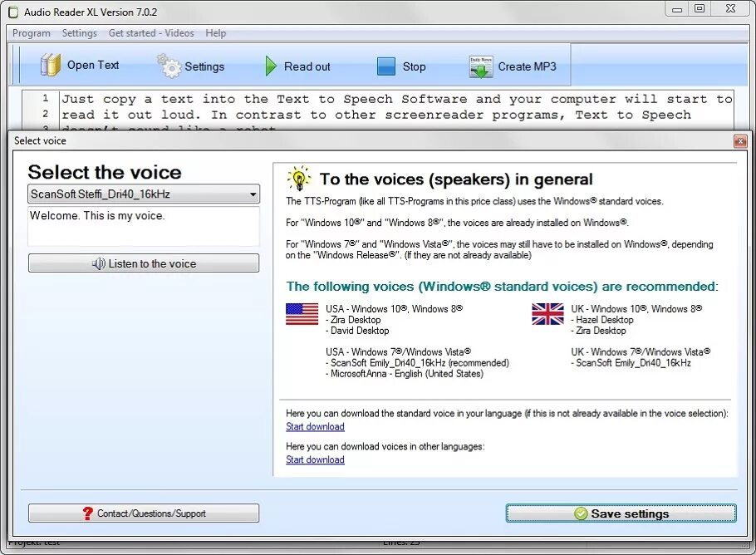Click the 'David Desktop' voice text
756x555 pixels.
[x=360, y=331]
